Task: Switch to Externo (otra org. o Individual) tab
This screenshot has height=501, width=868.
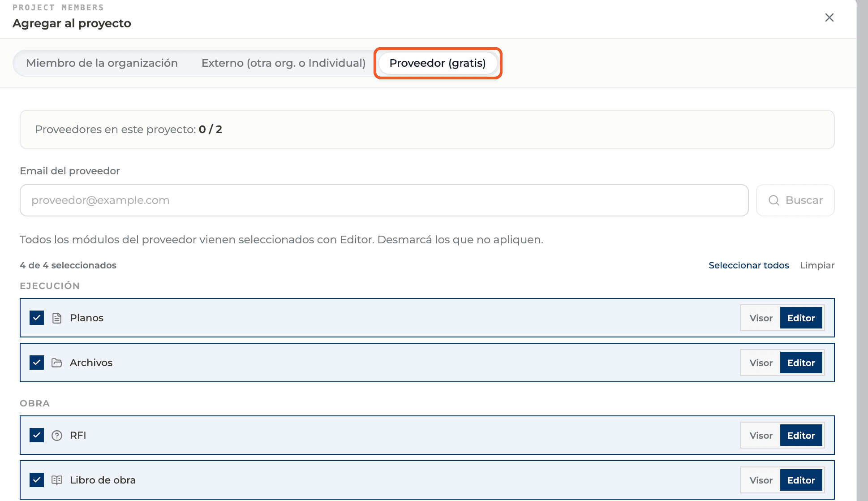Action: click(284, 63)
